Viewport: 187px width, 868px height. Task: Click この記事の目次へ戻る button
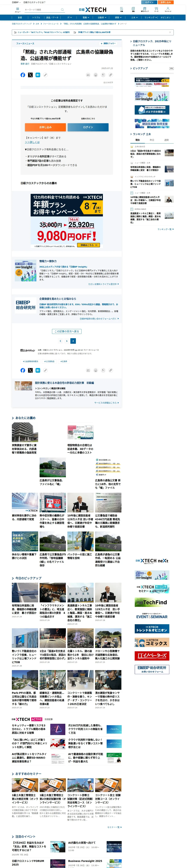click(x=67, y=331)
